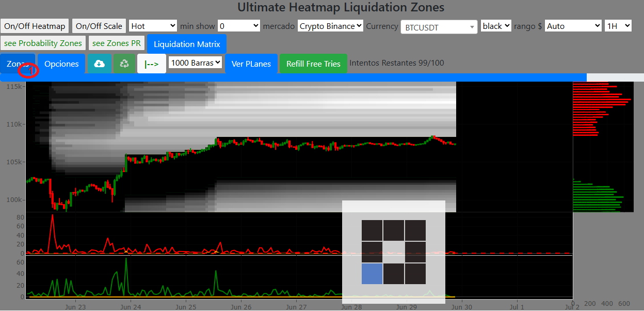
Task: Expand the Crypto Binance market dropdown
Action: (330, 26)
